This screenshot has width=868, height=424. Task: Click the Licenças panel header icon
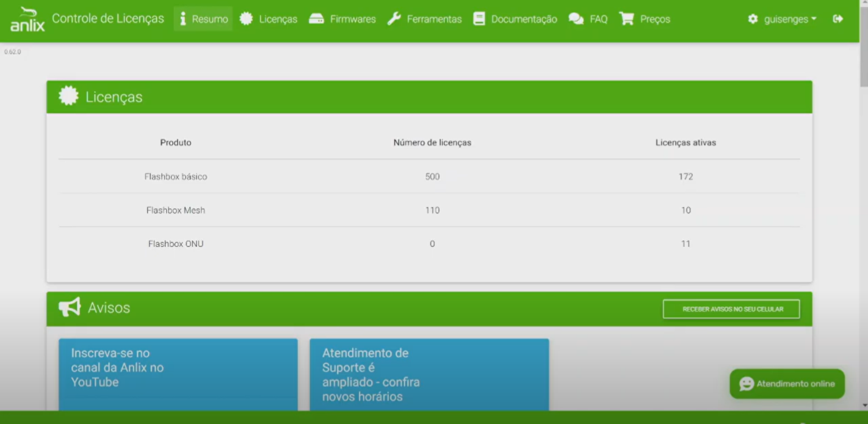coord(68,96)
